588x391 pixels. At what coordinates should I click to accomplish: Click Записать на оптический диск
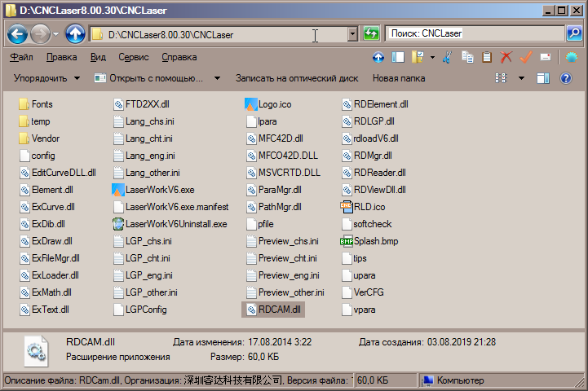(296, 78)
